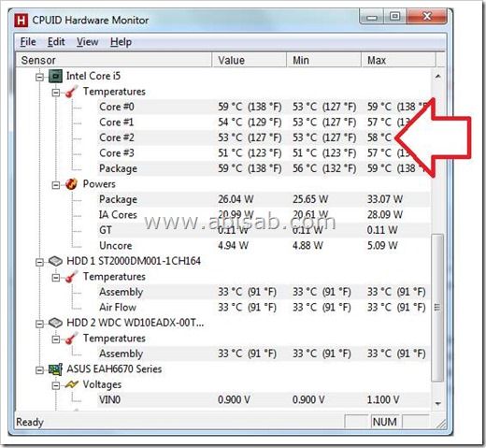Viewport: 486px width, 448px height.
Task: Select Assembly under HDD 2
Action: pos(264,354)
